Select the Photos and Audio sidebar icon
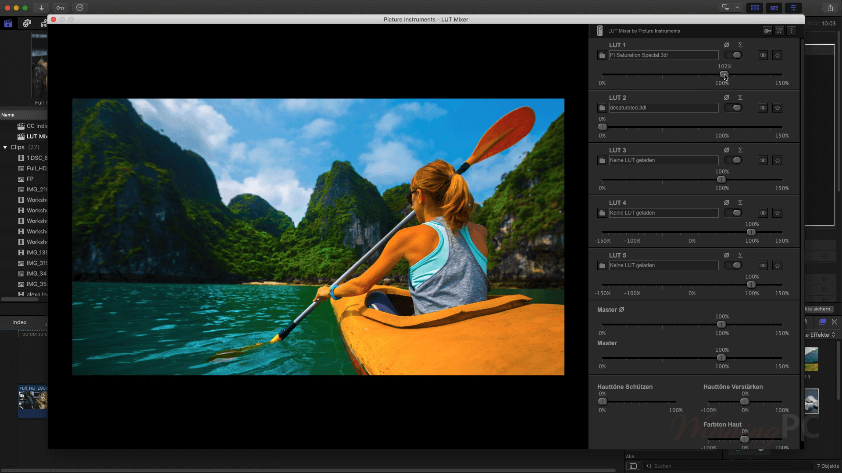 (x=26, y=23)
